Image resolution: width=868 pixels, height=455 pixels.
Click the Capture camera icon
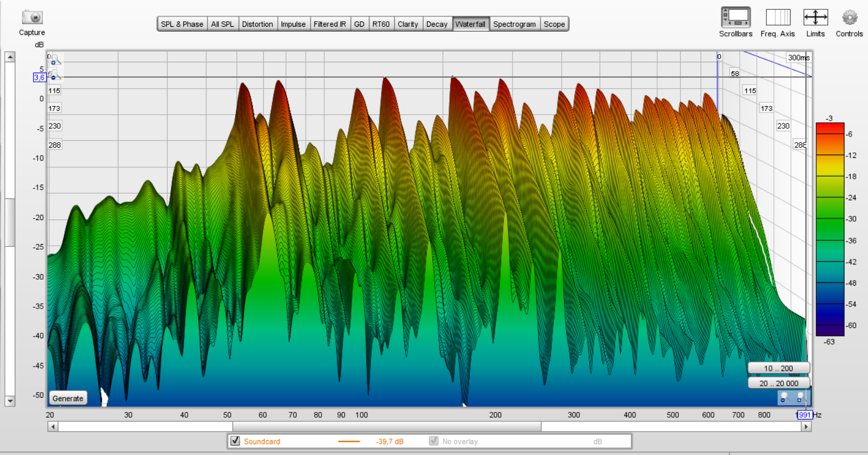click(x=32, y=18)
